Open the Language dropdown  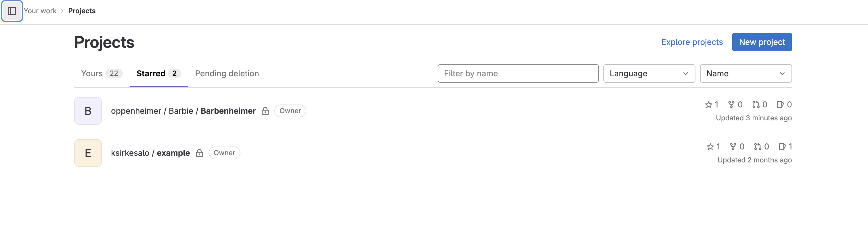pos(649,74)
